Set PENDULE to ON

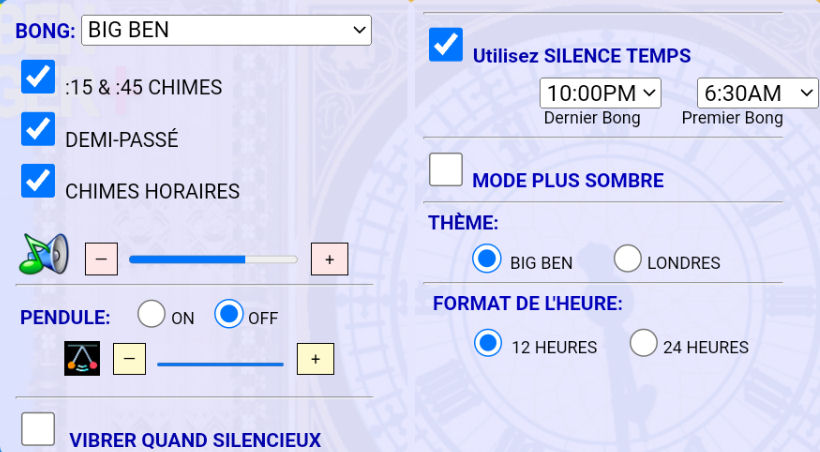[152, 315]
